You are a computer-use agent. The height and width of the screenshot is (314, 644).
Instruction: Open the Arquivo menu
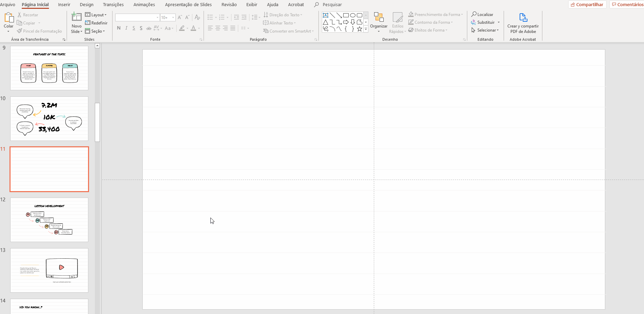pos(7,4)
